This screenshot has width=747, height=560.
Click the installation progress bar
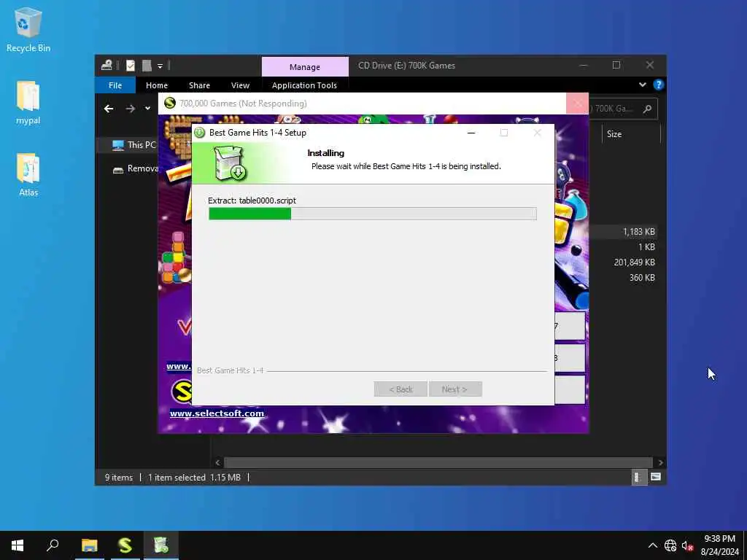(x=373, y=214)
